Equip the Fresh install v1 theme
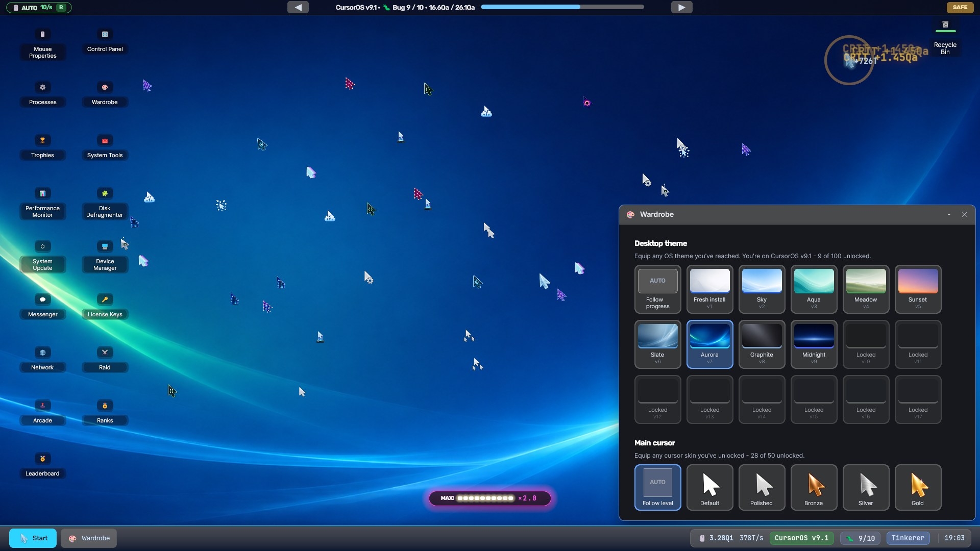Viewport: 980px width, 551px height. 709,289
